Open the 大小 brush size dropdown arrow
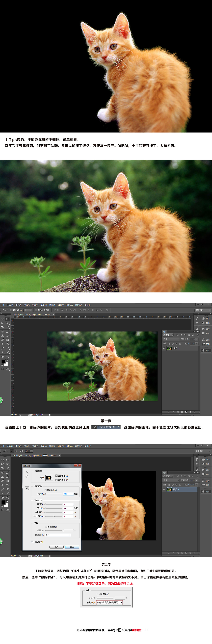Viewport: 212px width, 644px height. tap(31, 451)
